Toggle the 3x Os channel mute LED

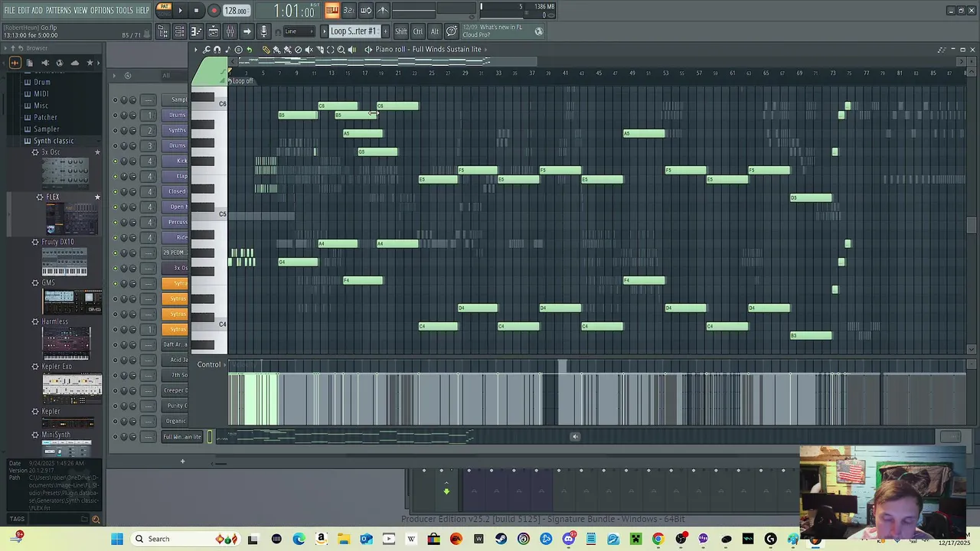tap(115, 268)
